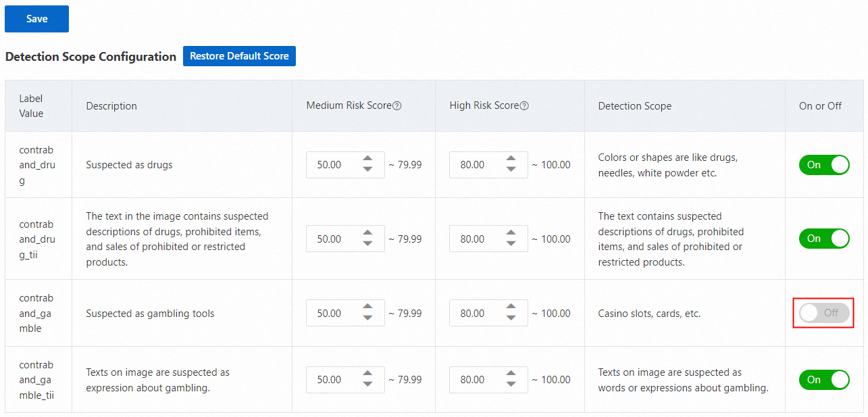Decrease contraband_drug medium risk score with down arrow
Image resolution: width=868 pixels, height=417 pixels.
pos(367,170)
